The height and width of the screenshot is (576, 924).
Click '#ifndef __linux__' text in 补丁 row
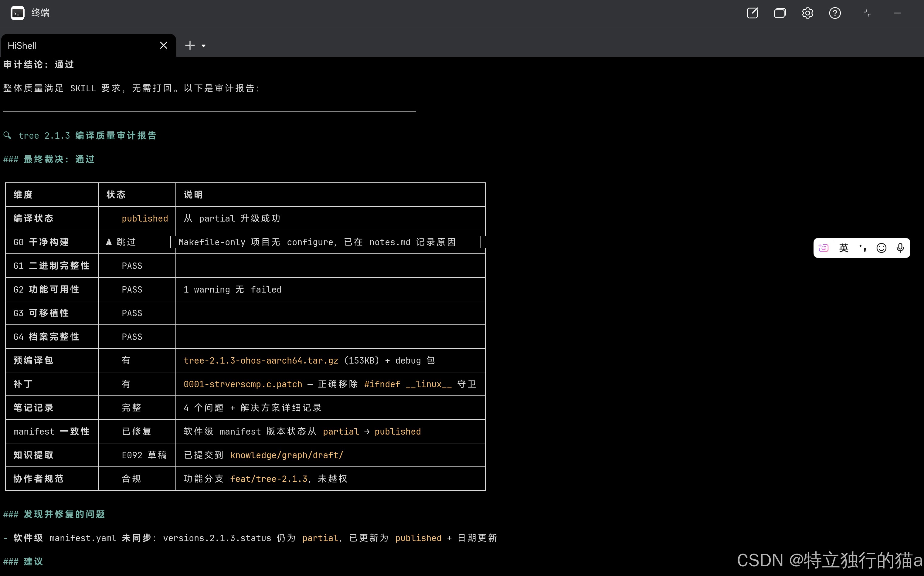pos(408,384)
